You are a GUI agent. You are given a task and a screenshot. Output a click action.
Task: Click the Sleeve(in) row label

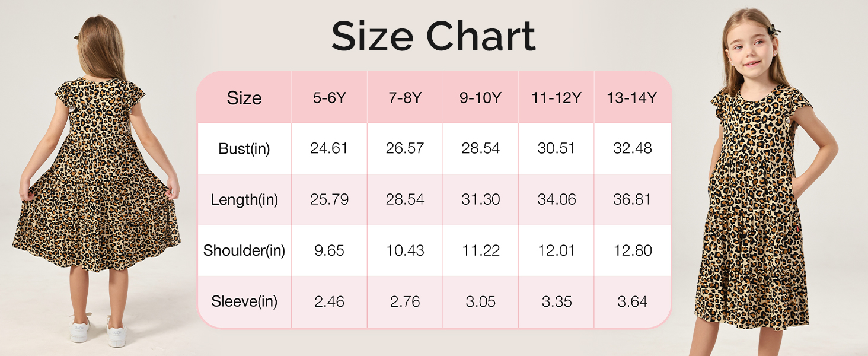click(x=244, y=301)
